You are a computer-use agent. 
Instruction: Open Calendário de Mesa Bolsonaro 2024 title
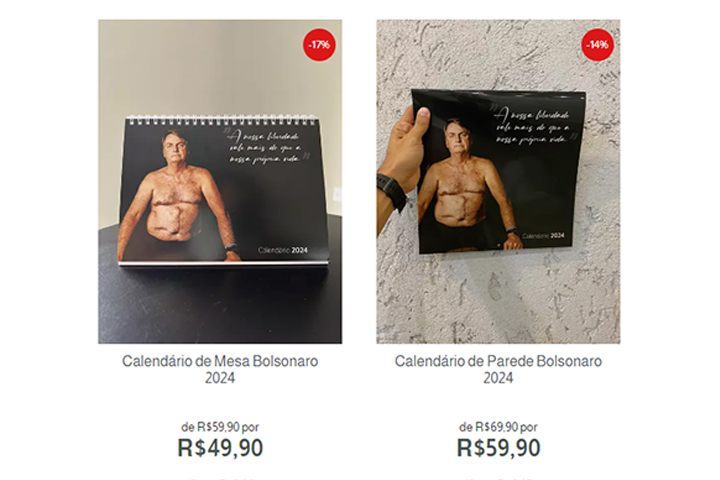220,369
